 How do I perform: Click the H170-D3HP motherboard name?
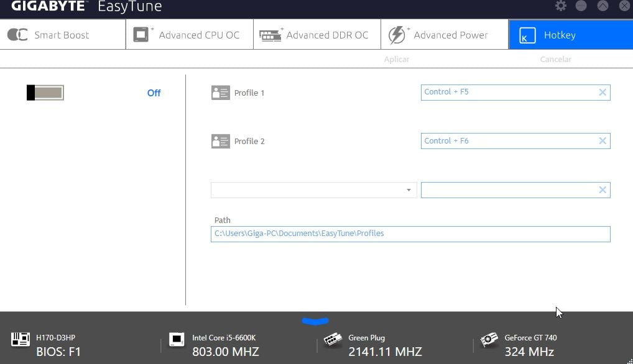tap(56, 338)
